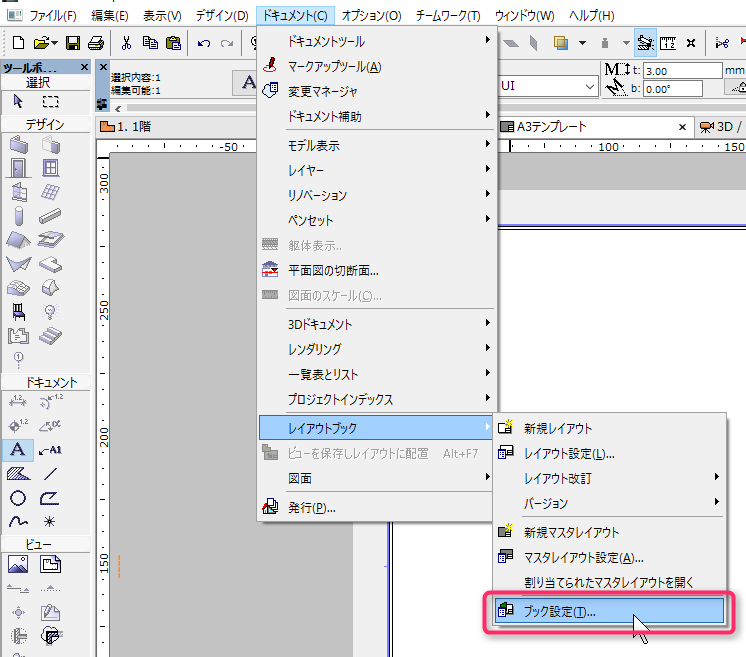
Task: Select the Roof tool
Action: (19, 240)
